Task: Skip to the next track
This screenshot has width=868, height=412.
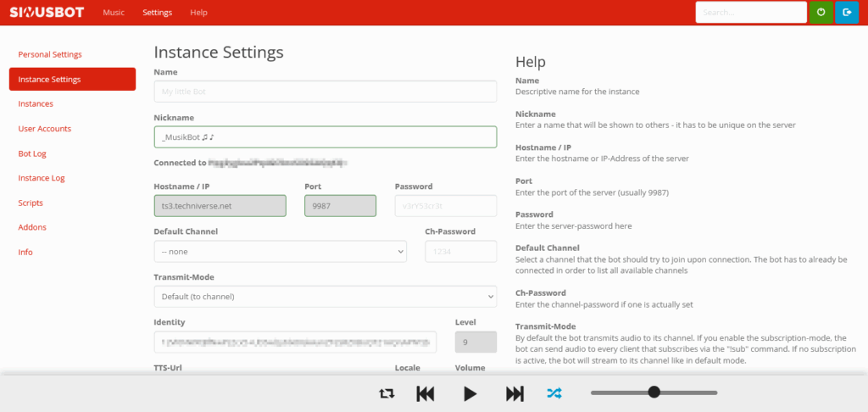Action: pyautogui.click(x=515, y=393)
